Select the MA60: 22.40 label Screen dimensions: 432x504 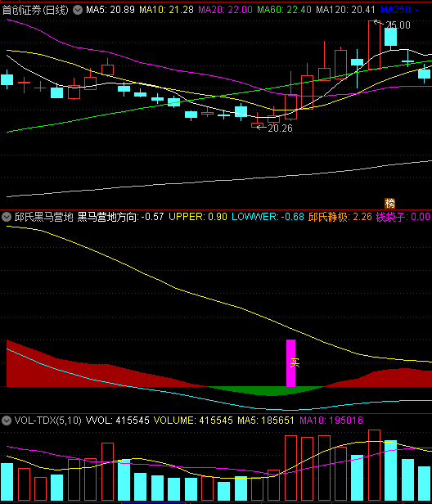284,10
